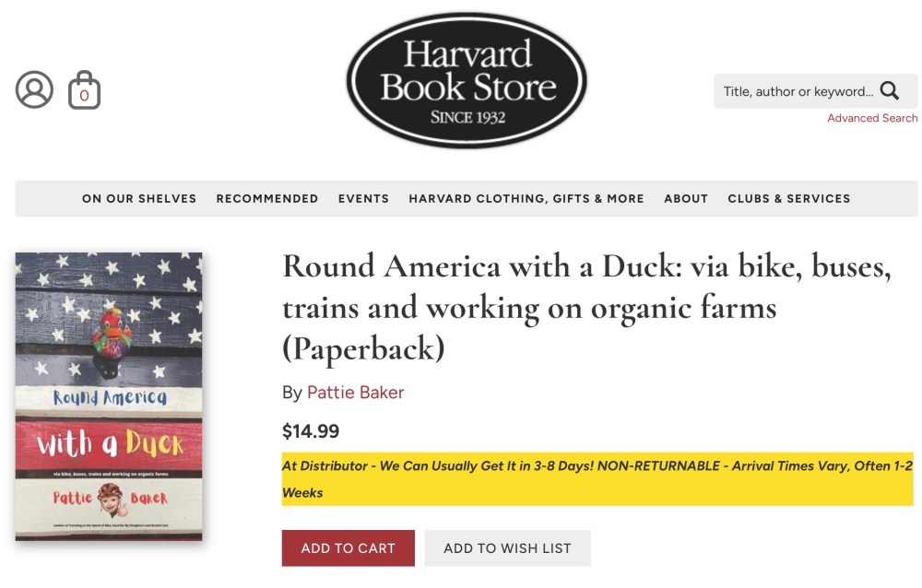Screen dimensions: 922x588
Task: Click the Add to Cart button
Action: pyautogui.click(x=348, y=547)
